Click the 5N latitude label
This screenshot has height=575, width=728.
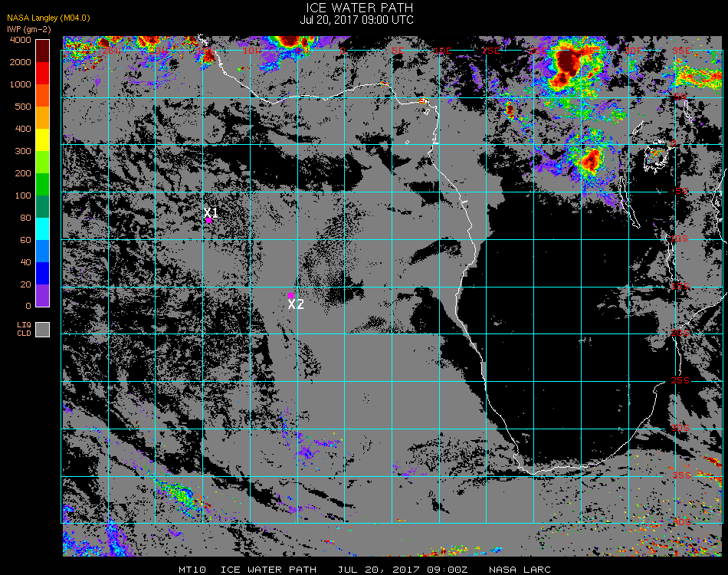click(680, 97)
